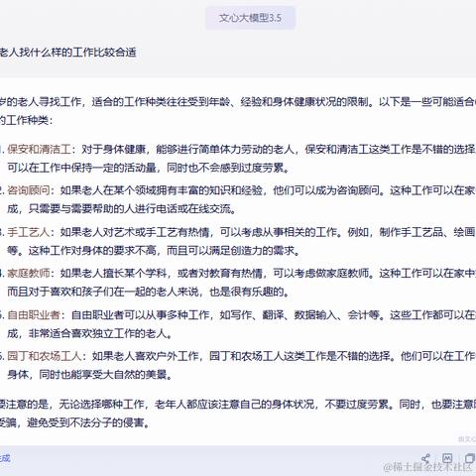The height and width of the screenshot is (476, 476).
Task: Click the sentence 老年人都应该注意自己的身体状况
Action: [234, 404]
